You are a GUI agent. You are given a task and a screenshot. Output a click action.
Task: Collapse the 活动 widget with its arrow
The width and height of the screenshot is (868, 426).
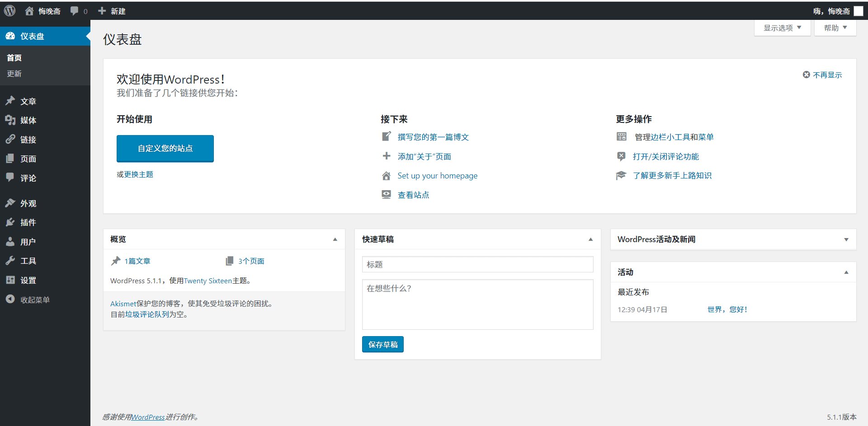[846, 272]
